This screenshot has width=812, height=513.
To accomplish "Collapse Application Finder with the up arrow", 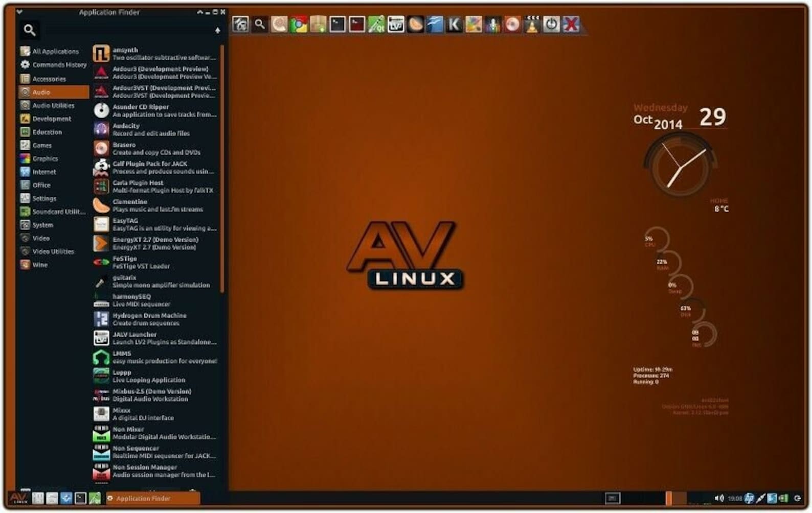I will (x=218, y=31).
